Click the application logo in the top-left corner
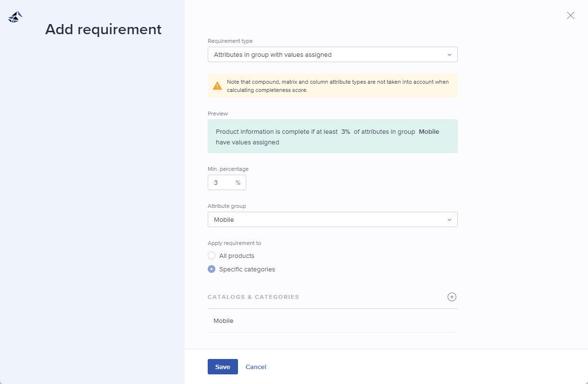588x384 pixels. tap(14, 16)
